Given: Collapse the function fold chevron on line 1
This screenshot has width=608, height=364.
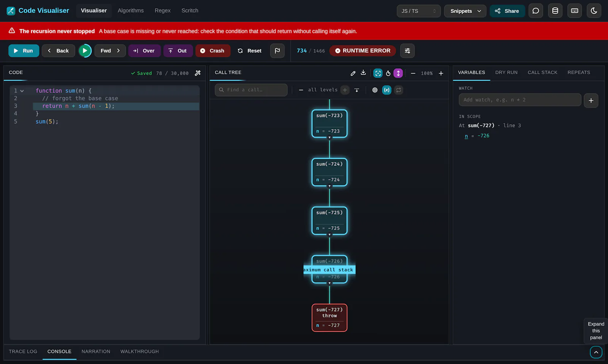Looking at the screenshot, I should pos(22,91).
